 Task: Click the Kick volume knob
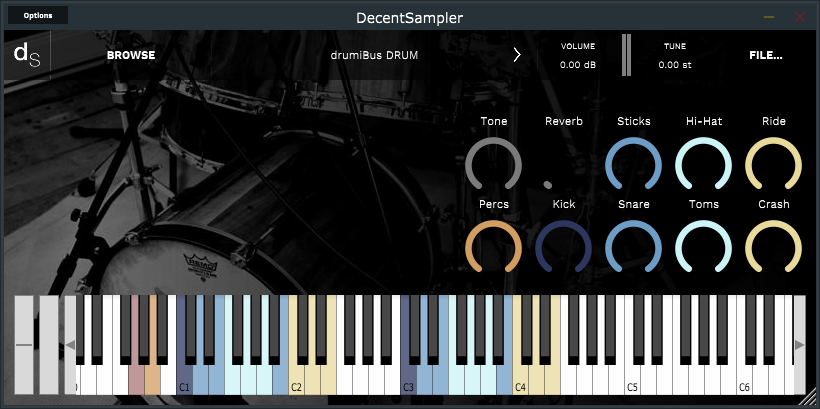[563, 247]
